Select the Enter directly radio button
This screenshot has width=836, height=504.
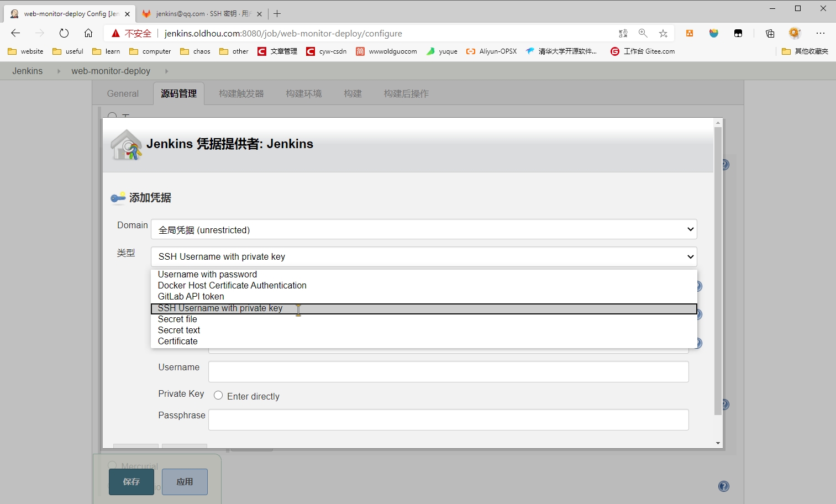pyautogui.click(x=218, y=395)
